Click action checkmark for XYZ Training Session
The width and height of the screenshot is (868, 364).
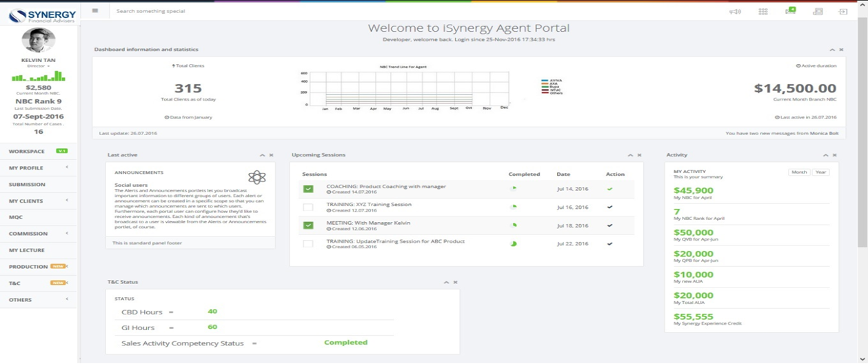coord(609,207)
